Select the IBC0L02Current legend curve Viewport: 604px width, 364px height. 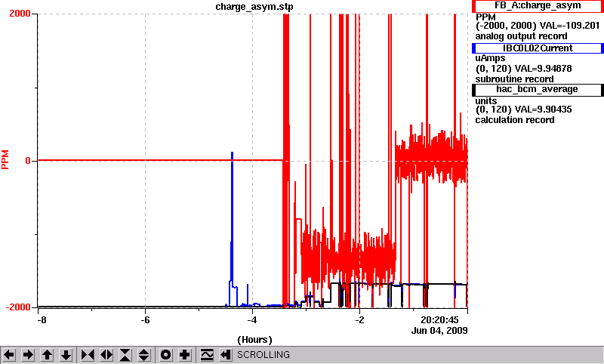coord(538,48)
